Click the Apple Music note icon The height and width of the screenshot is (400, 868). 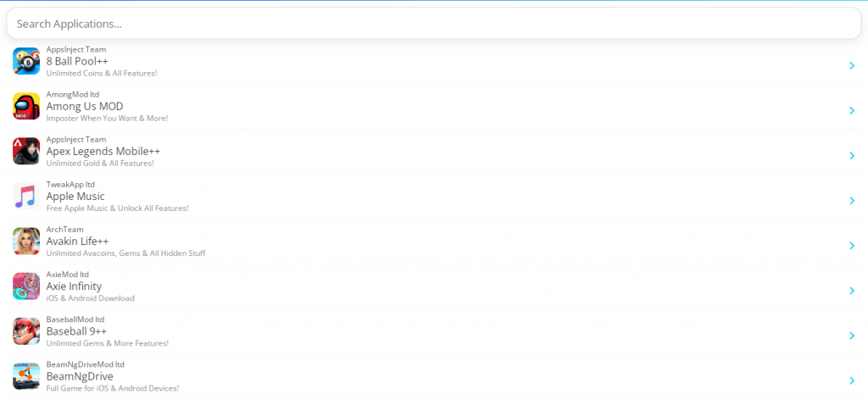[x=26, y=196]
